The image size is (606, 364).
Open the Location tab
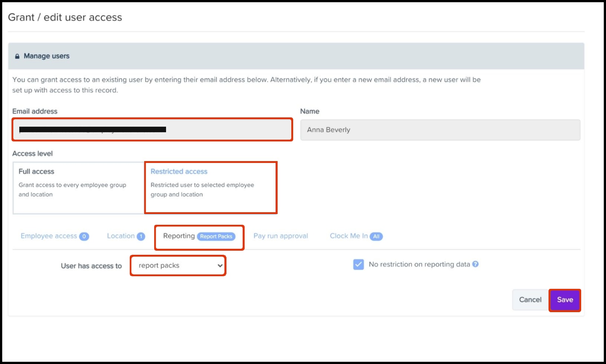pos(120,236)
